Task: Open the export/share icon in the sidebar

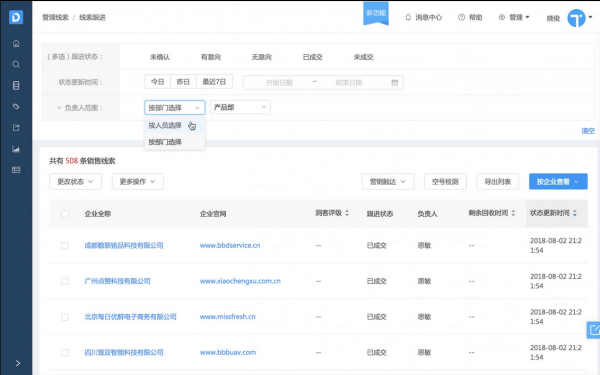Action: pos(16,128)
